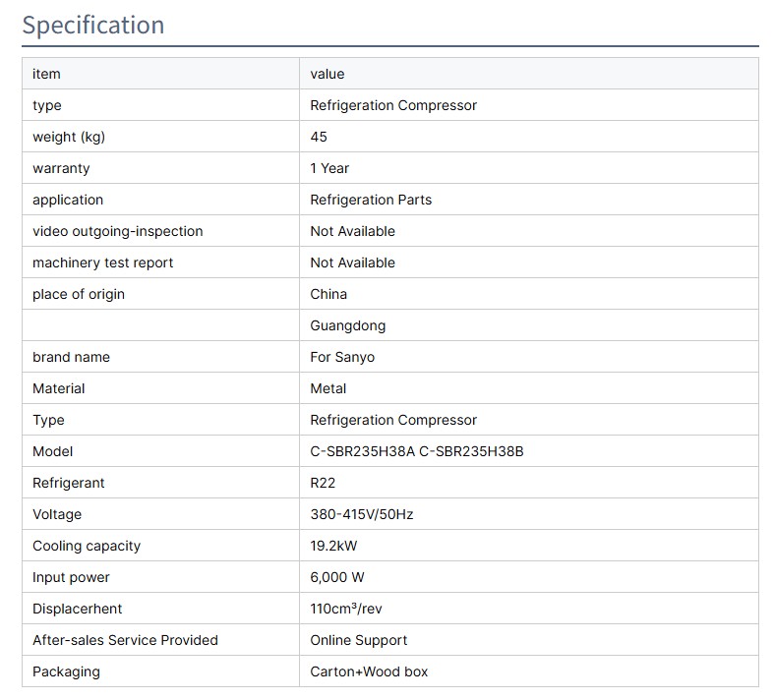Select the displacement value 110cm³/rev
The width and height of the screenshot is (774, 700).
coord(347,609)
